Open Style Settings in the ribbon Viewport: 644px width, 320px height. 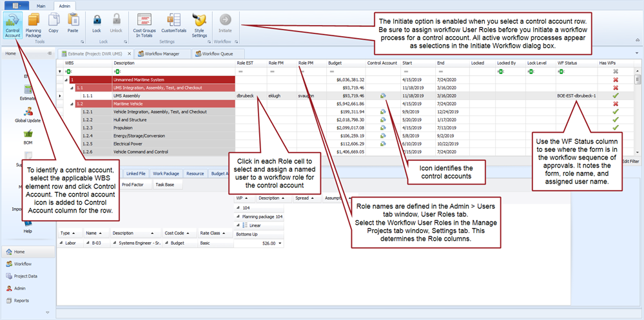199,24
